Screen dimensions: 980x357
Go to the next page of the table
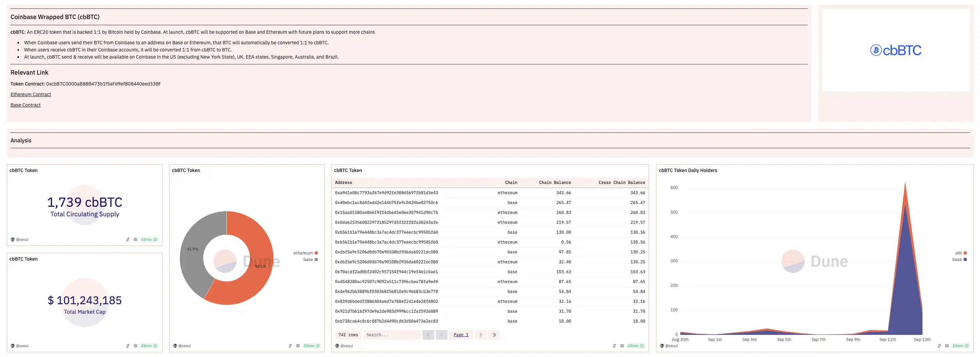[480, 335]
